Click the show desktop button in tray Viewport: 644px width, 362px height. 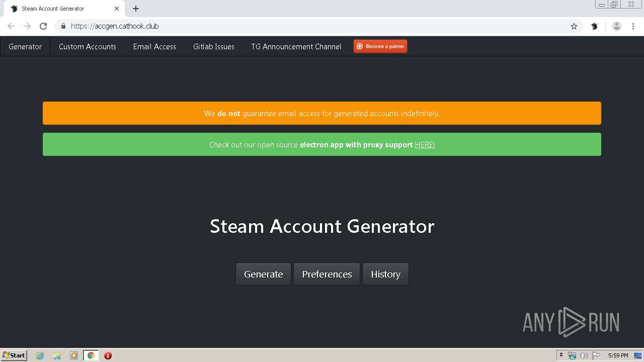[638, 355]
